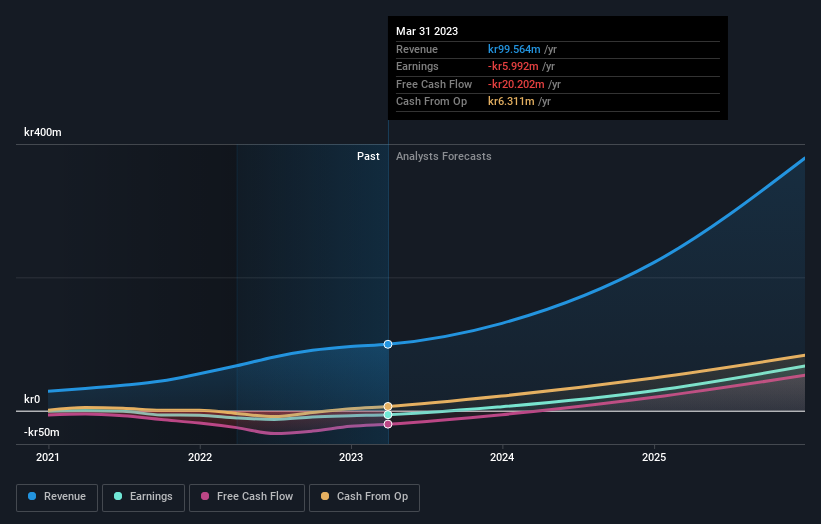Screen dimensions: 821x524
Task: Click the Analysts Forecasts label
Action: 443,156
